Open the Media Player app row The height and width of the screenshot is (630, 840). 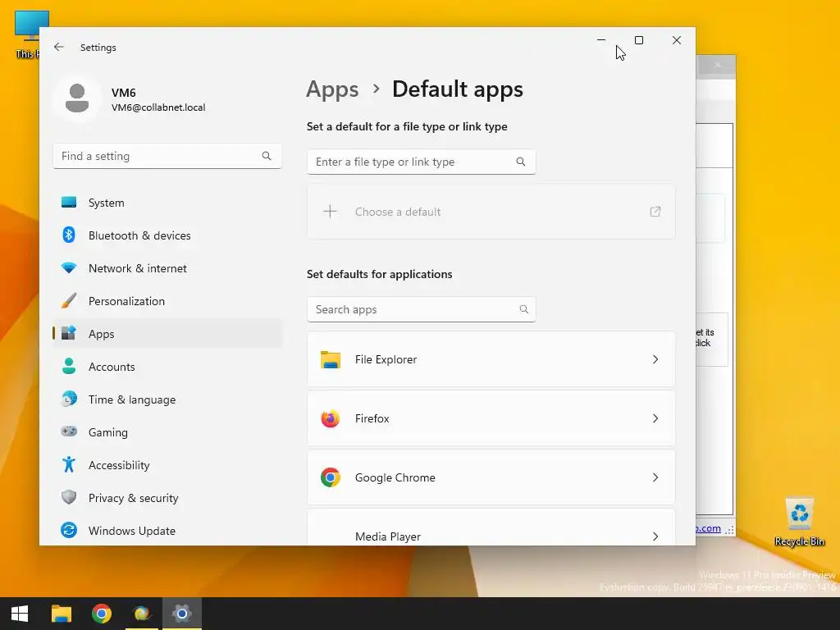491,527
